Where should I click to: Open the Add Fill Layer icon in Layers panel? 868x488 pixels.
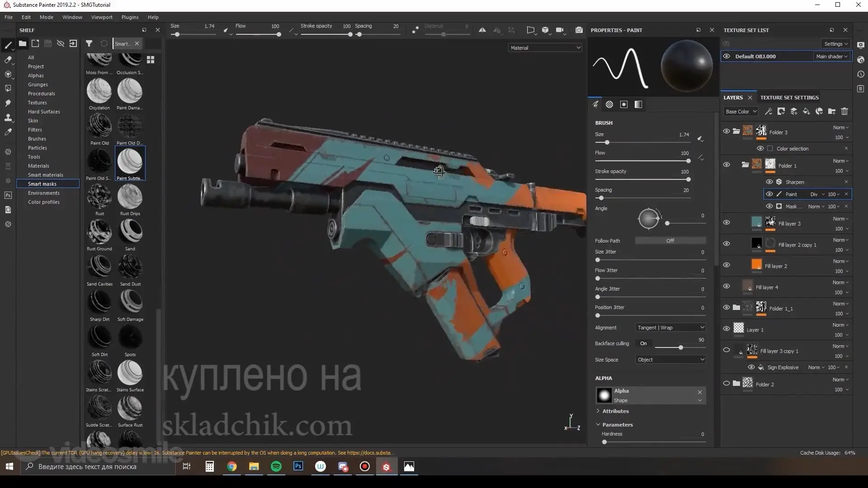pos(807,111)
